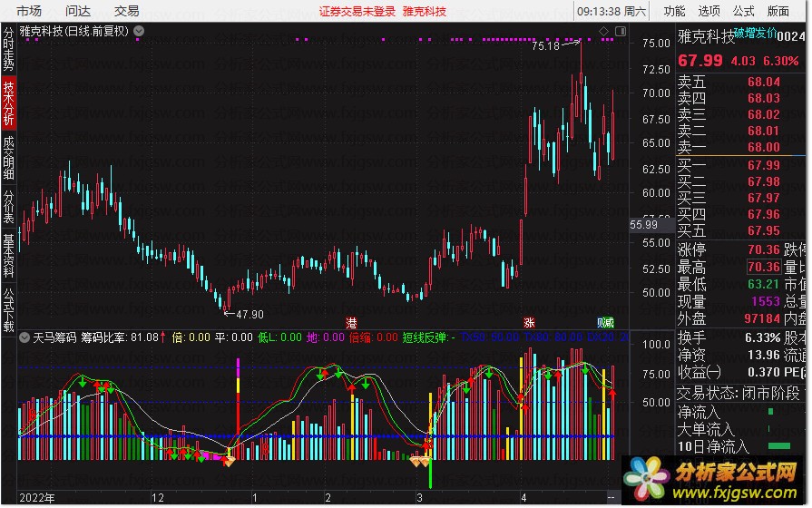Open the 市场 menu

28,11
